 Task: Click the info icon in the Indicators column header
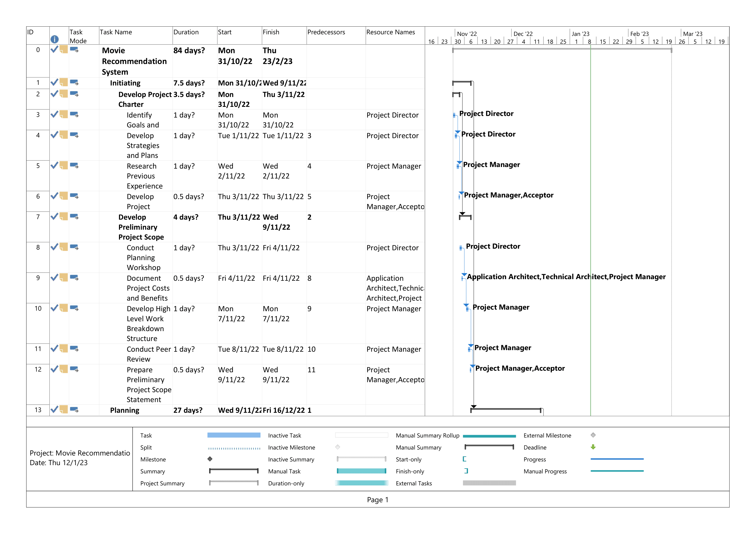[55, 40]
